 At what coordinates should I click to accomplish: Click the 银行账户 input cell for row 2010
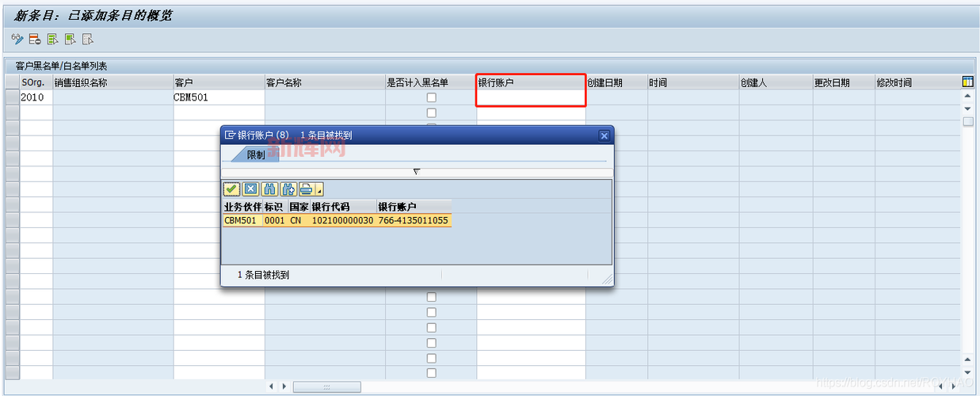531,97
